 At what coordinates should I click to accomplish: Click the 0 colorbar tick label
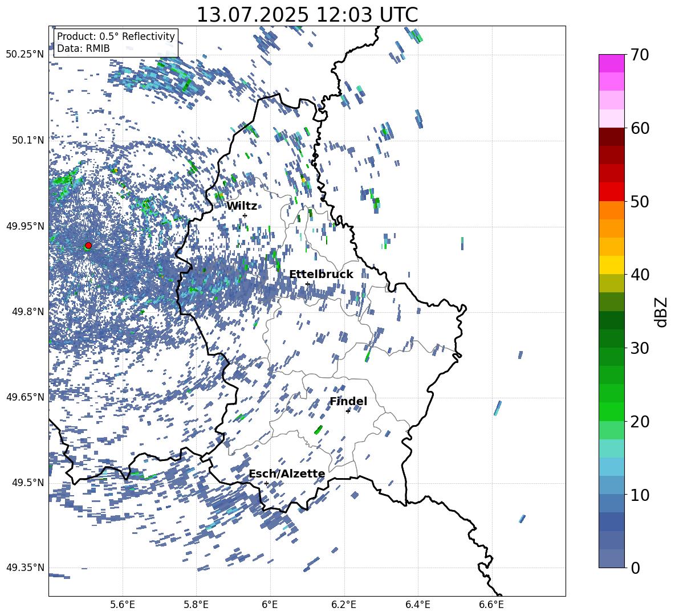635,568
